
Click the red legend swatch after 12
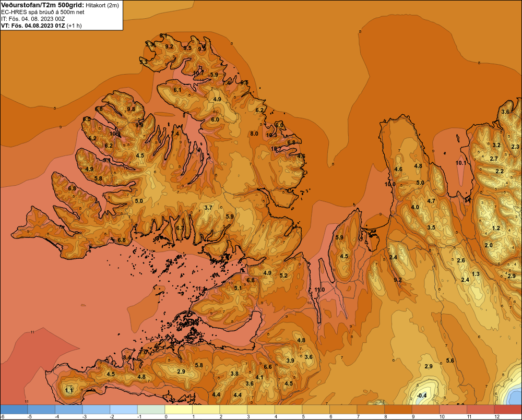508,410
